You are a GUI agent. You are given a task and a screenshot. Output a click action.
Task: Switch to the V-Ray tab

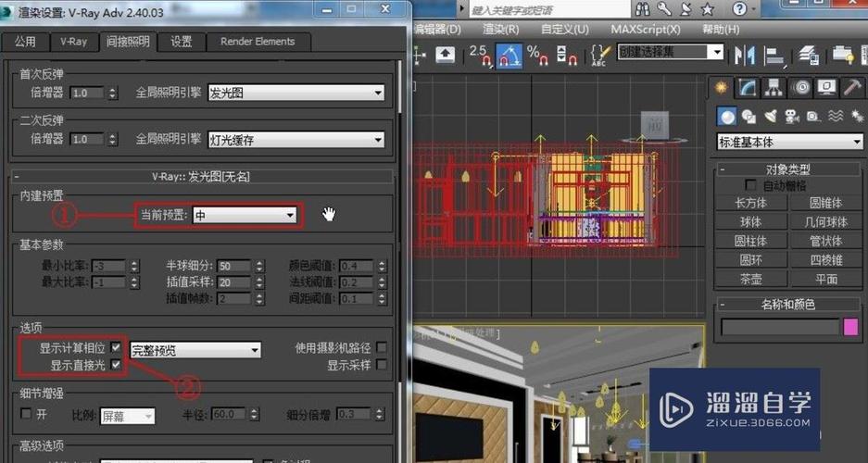(x=73, y=42)
